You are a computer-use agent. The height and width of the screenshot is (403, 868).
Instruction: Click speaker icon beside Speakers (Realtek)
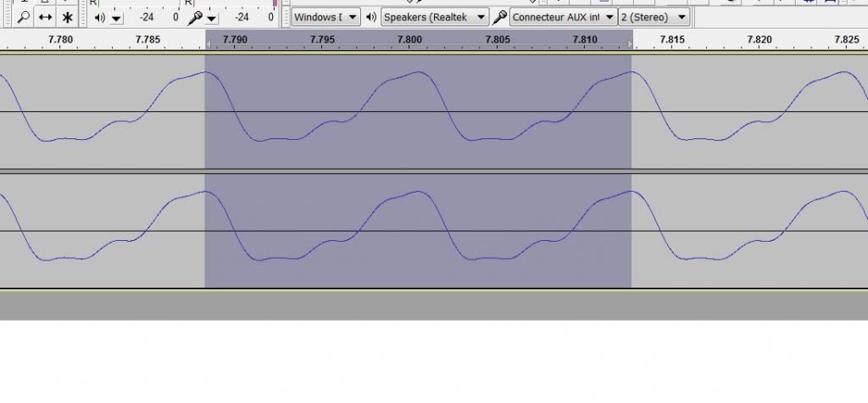coord(370,17)
